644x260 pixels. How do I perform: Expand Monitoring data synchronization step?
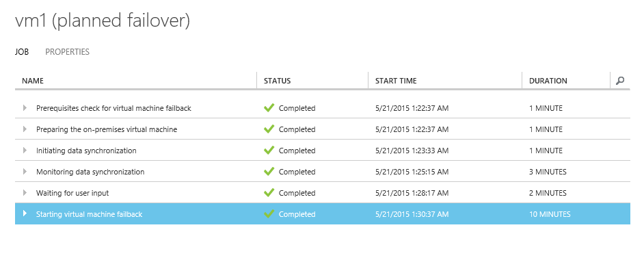point(25,171)
